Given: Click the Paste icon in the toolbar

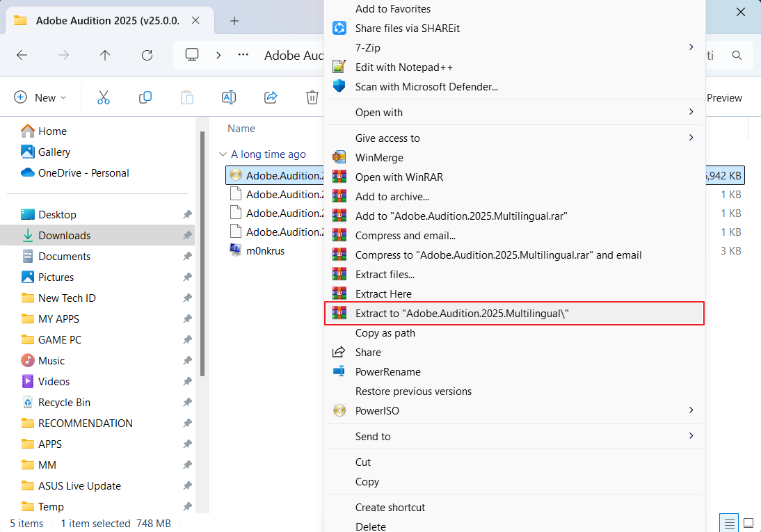Looking at the screenshot, I should point(186,97).
